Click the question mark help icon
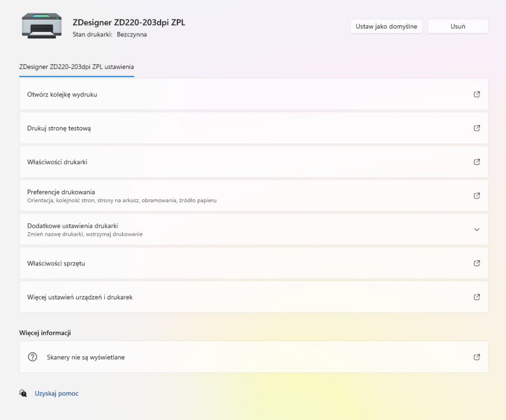The height and width of the screenshot is (420, 506). coord(32,357)
